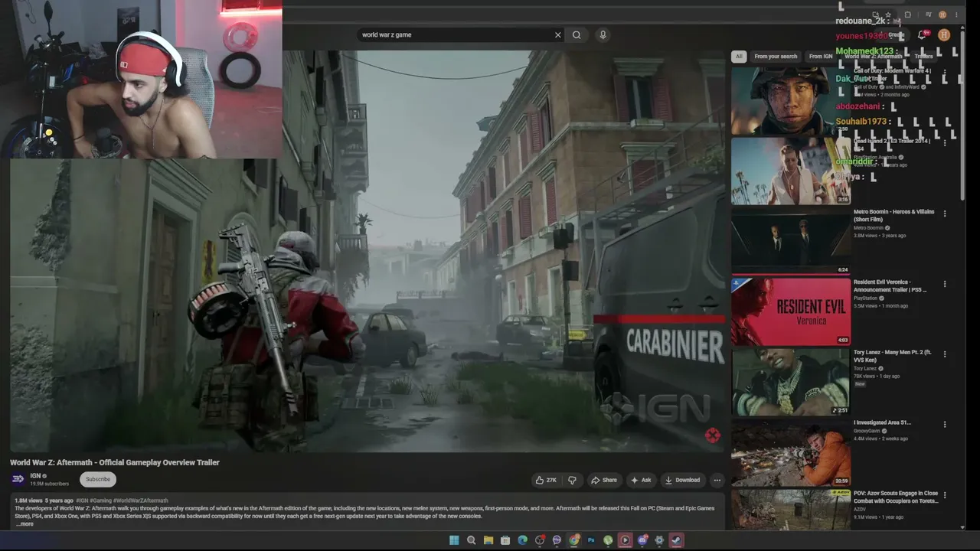Viewport: 980px width, 551px height.
Task: Bookmark this page with the star icon
Action: point(887,15)
